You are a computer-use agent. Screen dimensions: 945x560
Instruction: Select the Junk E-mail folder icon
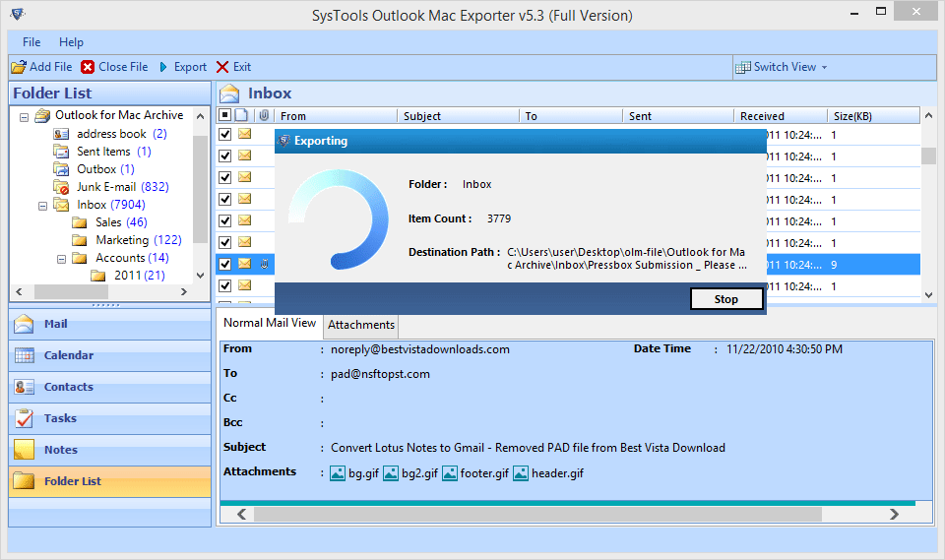click(61, 187)
